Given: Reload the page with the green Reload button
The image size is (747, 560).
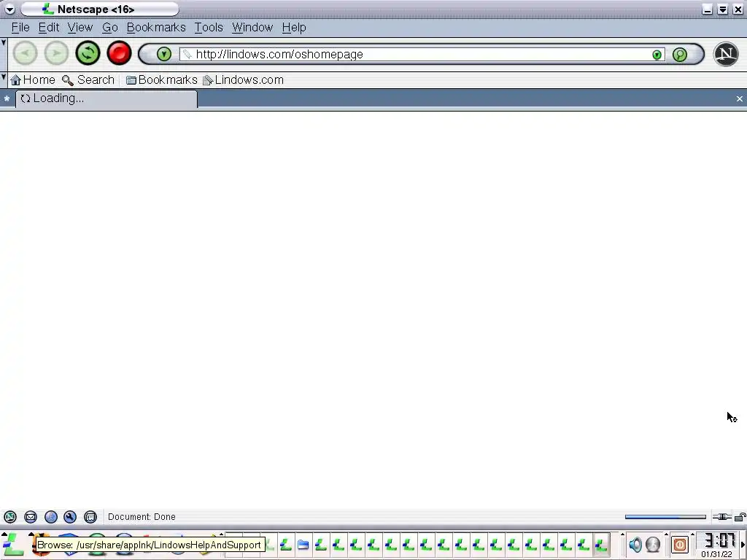Looking at the screenshot, I should click(x=88, y=53).
